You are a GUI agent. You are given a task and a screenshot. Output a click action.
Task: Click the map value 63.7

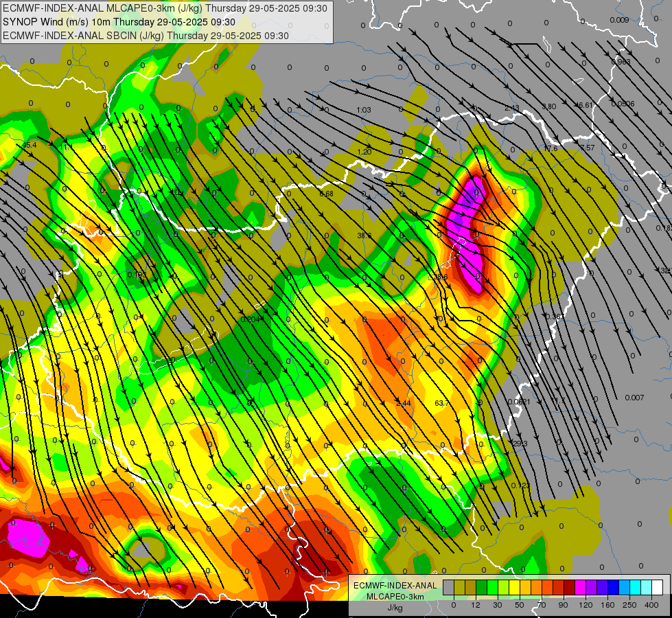click(442, 403)
